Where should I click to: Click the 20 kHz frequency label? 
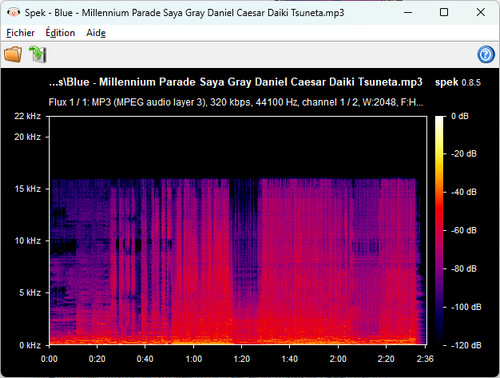coord(27,137)
